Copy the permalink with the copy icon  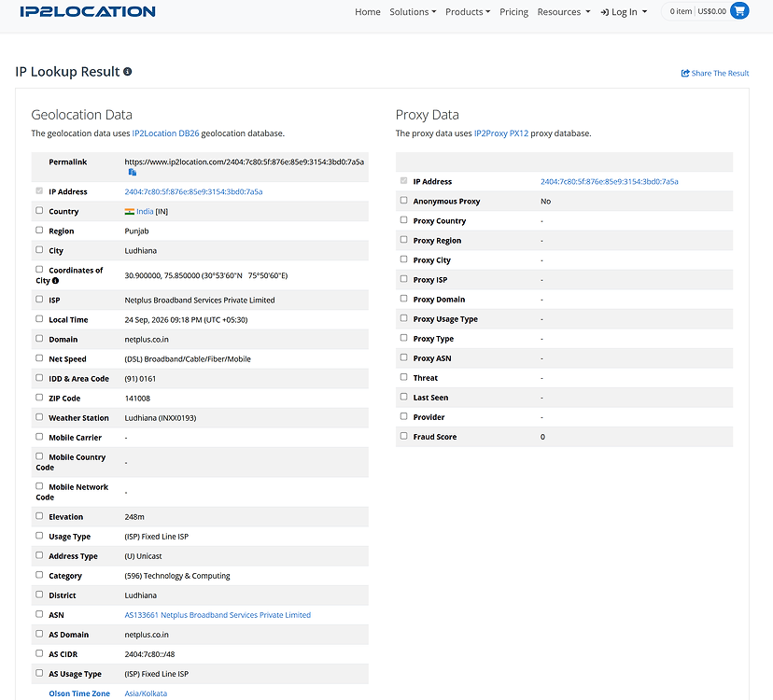tap(133, 172)
